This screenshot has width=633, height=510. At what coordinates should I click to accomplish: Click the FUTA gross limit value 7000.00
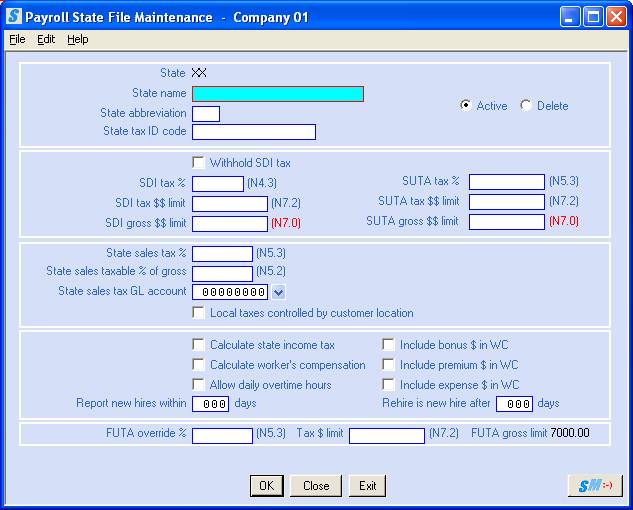570,433
